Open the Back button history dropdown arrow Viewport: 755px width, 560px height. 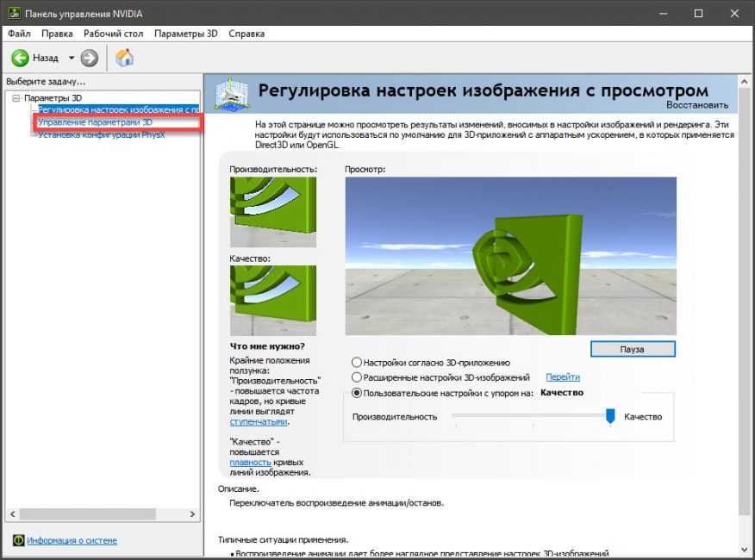[x=72, y=58]
